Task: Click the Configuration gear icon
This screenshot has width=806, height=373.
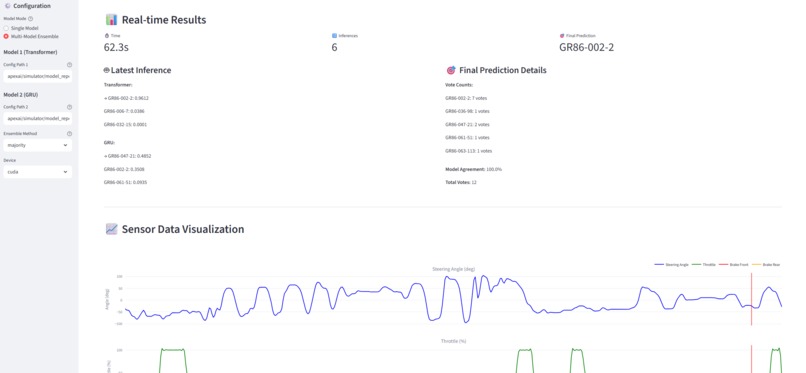Action: coord(7,6)
